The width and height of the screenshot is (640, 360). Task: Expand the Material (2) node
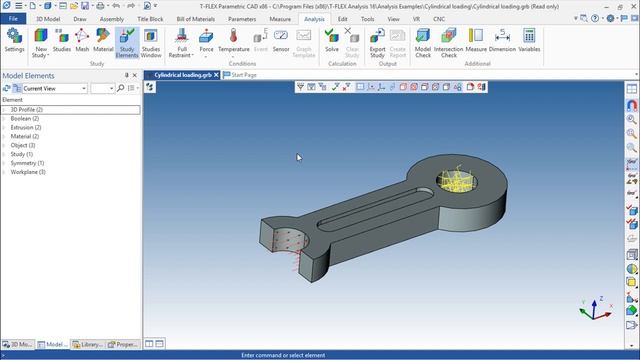pos(4,137)
